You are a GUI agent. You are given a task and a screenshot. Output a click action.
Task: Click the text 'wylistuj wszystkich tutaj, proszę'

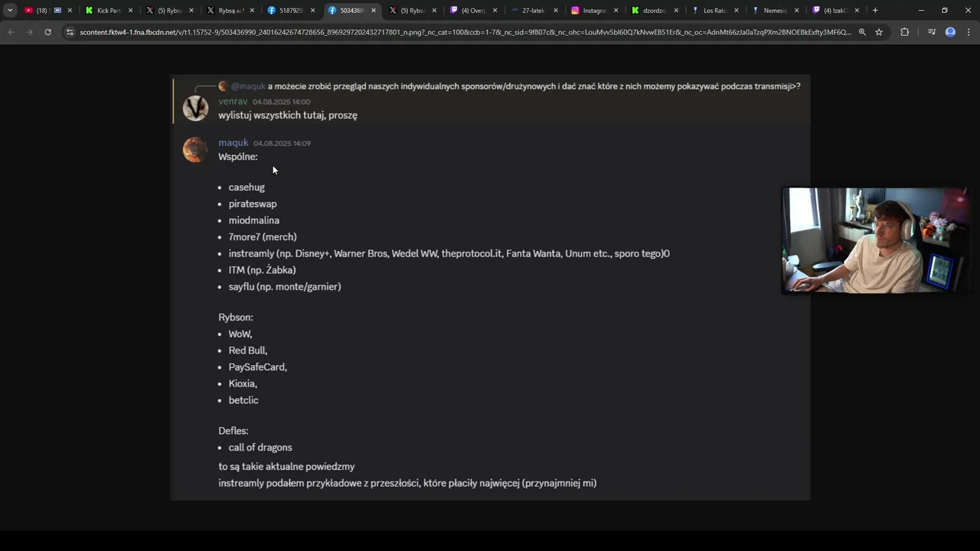coord(288,116)
